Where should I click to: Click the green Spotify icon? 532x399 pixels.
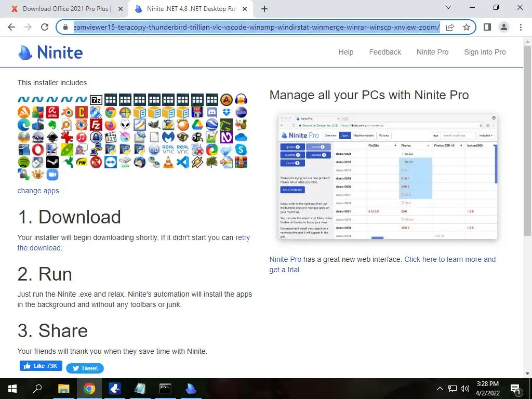point(24,162)
